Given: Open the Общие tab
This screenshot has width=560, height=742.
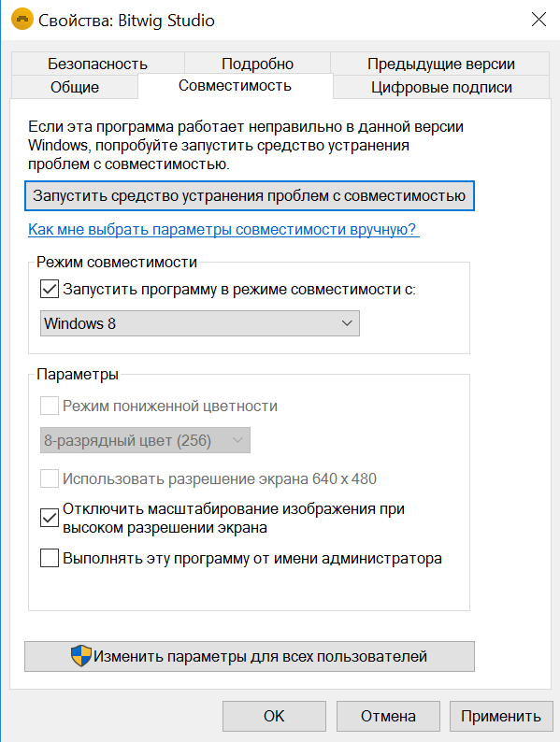Looking at the screenshot, I should pos(75,87).
